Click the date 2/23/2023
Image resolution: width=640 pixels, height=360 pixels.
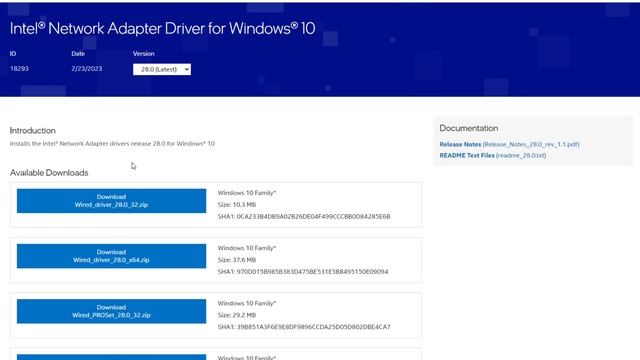coord(87,69)
